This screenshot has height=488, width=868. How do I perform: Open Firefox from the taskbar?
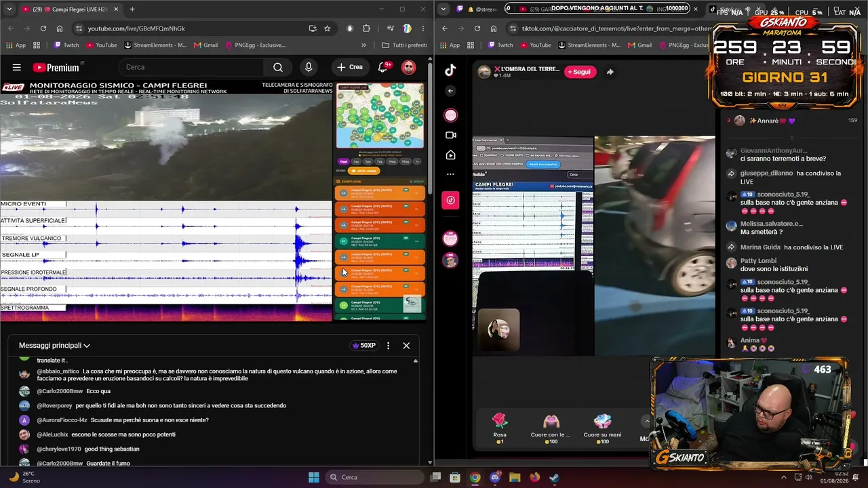[x=534, y=477]
